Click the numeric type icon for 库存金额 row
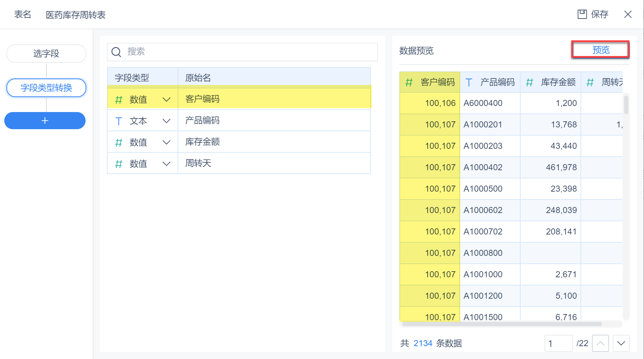Viewport: 644px width, 359px height. tap(119, 142)
